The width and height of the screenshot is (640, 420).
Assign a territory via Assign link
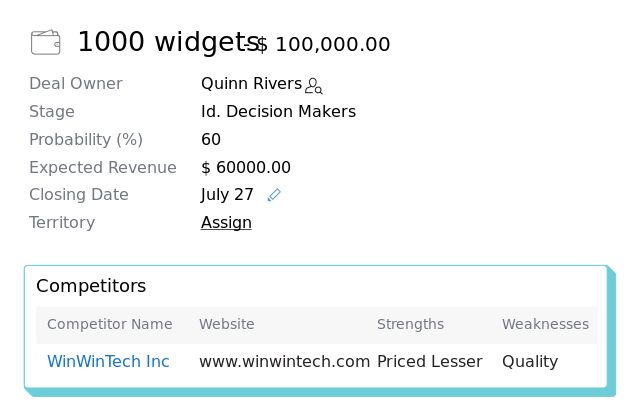pyautogui.click(x=226, y=222)
